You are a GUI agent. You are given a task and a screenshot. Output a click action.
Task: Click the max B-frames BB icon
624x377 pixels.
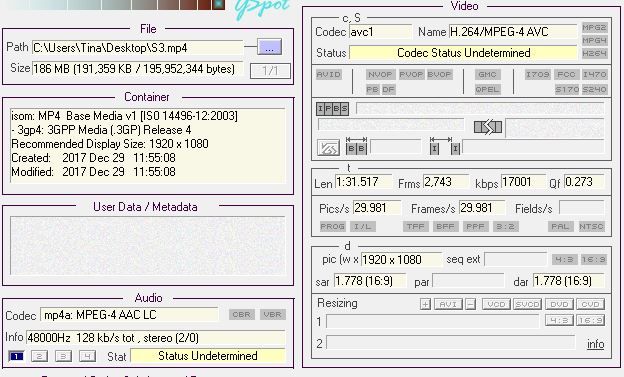pos(356,146)
